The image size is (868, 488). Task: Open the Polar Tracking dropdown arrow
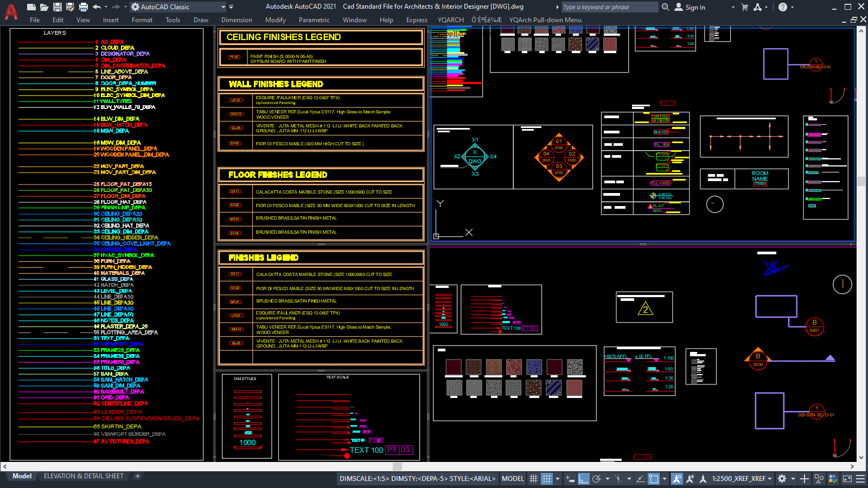tap(607, 479)
